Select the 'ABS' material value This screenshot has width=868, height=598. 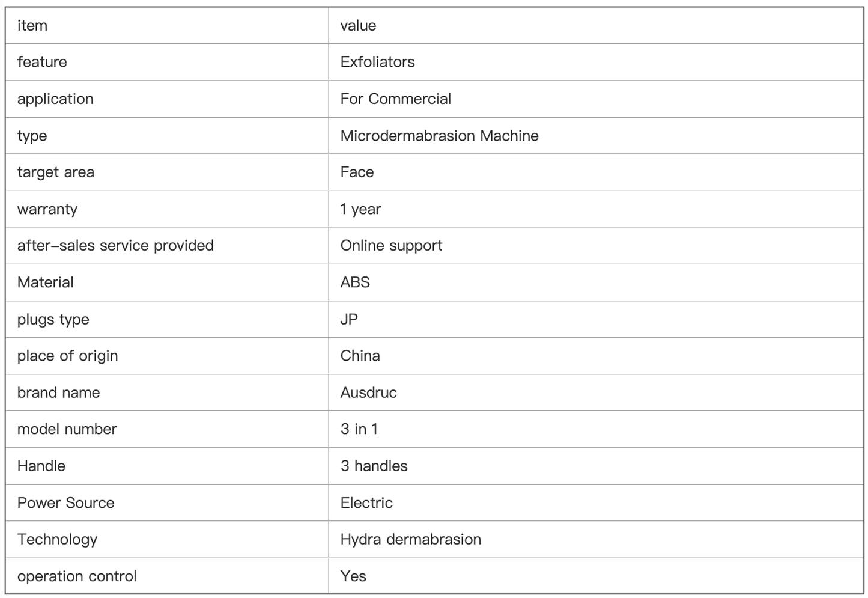click(x=355, y=282)
